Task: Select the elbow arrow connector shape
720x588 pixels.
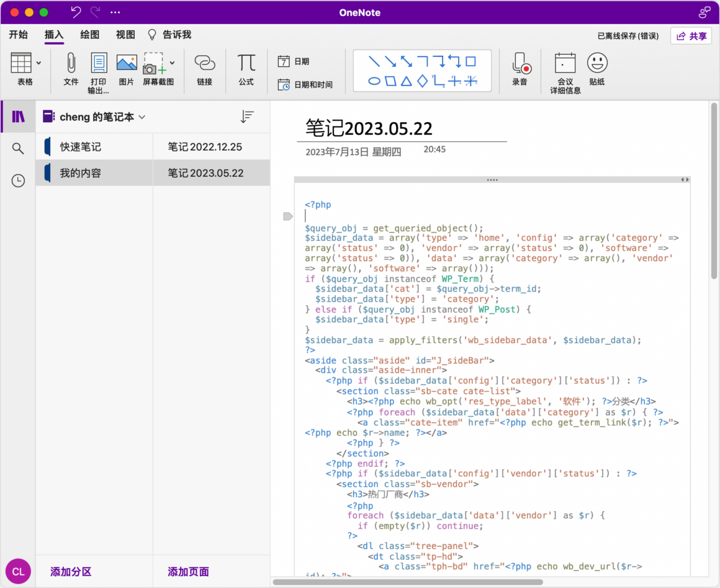Action: [439, 61]
